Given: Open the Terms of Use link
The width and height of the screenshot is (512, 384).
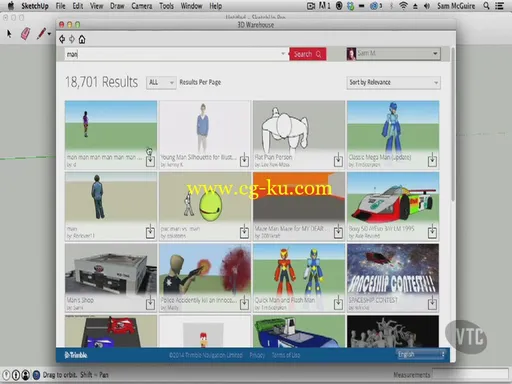Looking at the screenshot, I should 286,355.
